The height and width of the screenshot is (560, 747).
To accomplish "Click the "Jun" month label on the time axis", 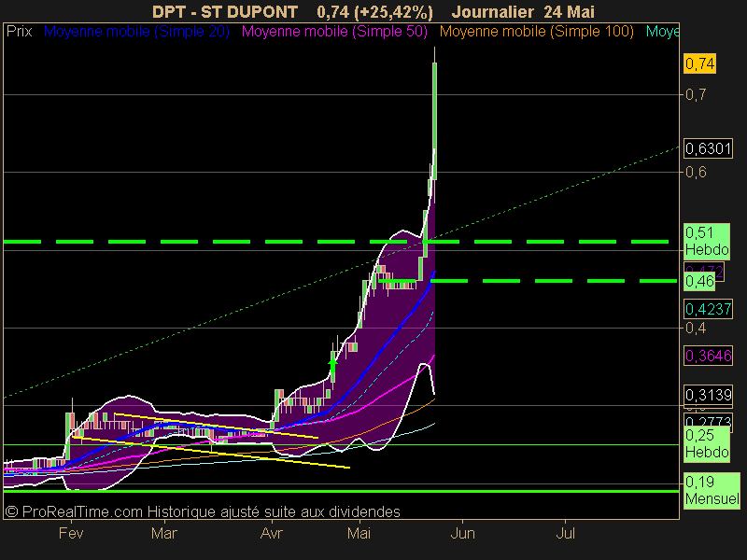I will tap(462, 533).
